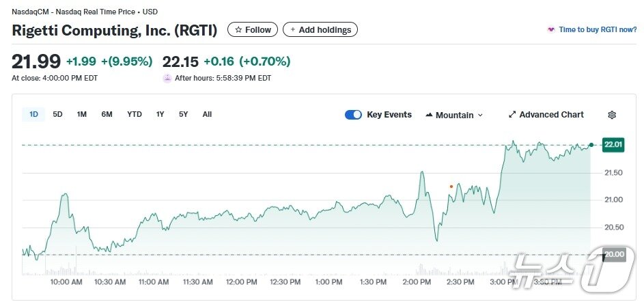Click the 22.01 current price label
Screen dimensions: 644x302
(613, 144)
